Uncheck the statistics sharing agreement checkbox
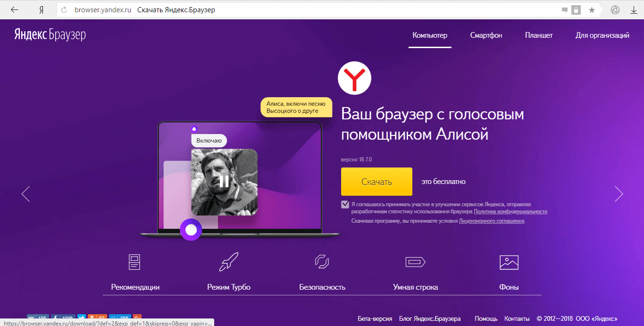 (345, 204)
